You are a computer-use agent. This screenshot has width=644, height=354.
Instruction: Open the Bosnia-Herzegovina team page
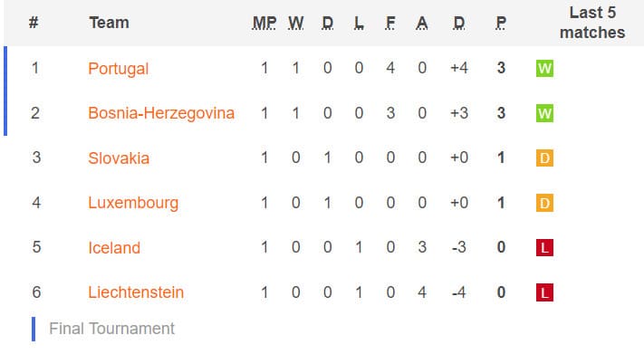161,113
